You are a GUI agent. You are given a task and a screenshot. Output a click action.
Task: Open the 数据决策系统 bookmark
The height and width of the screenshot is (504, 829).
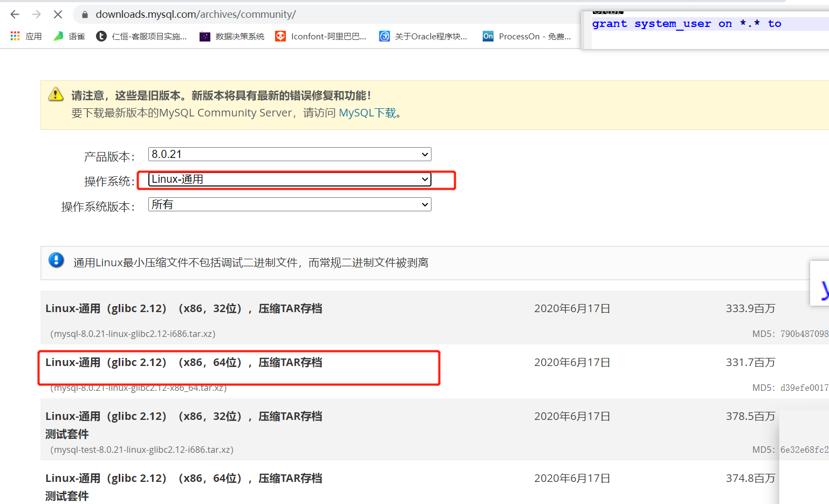[232, 36]
